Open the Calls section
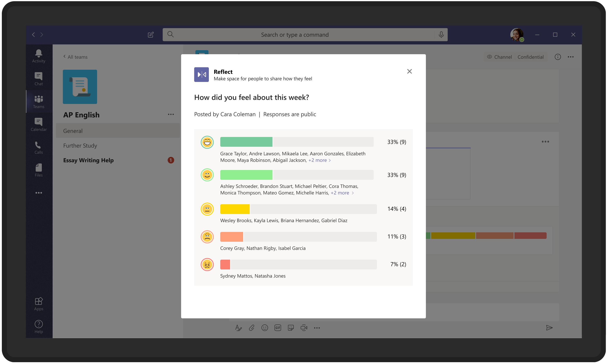 click(x=39, y=147)
